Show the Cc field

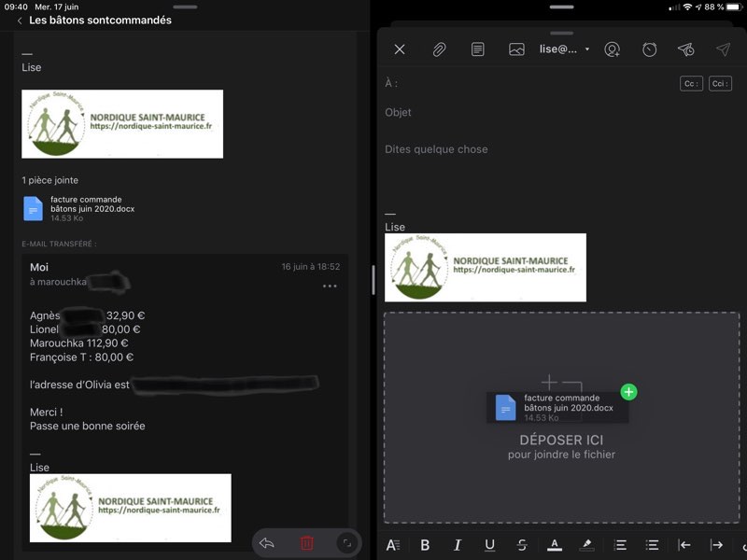coord(691,84)
